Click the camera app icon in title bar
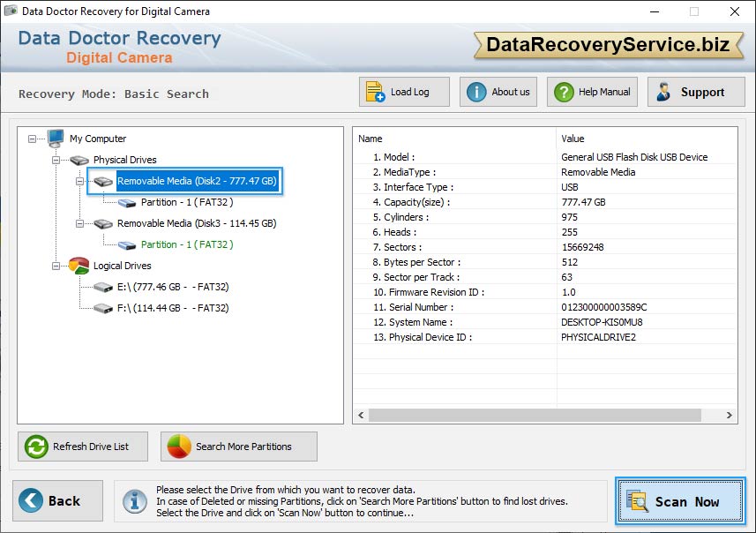 click(x=11, y=11)
